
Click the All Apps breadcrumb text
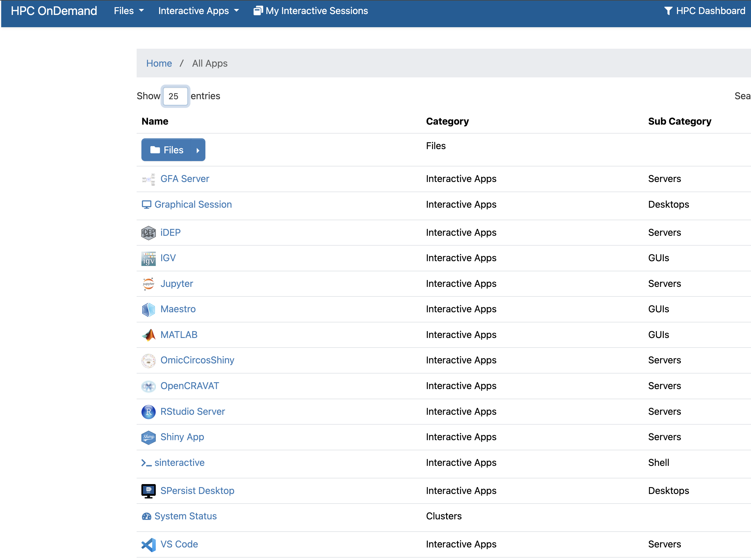point(210,63)
